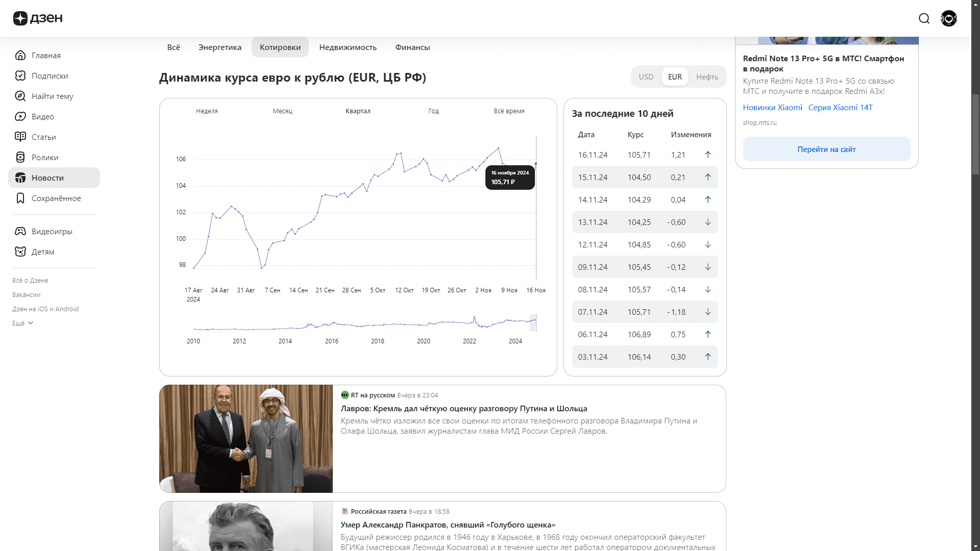Select the Всё время chart period
The image size is (980, 551).
click(509, 111)
